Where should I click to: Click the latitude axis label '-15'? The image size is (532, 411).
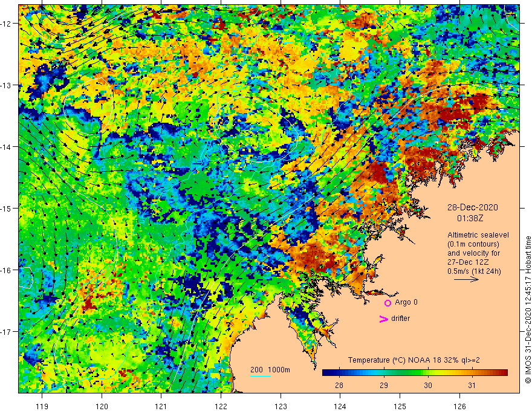click(7, 208)
